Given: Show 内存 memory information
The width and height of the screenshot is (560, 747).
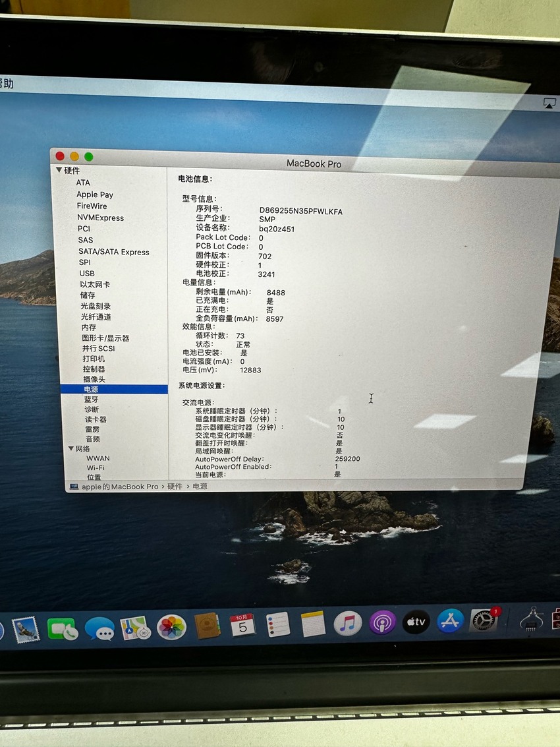Looking at the screenshot, I should [x=89, y=327].
